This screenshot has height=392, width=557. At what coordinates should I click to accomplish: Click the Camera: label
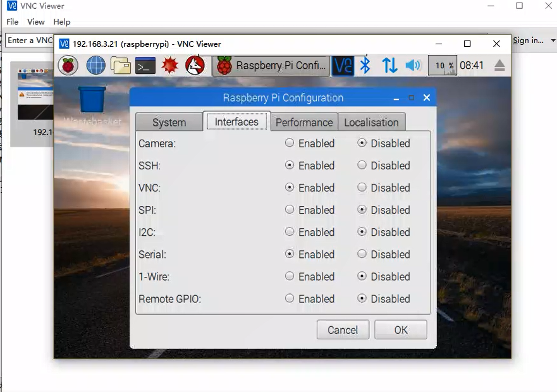[x=157, y=144]
